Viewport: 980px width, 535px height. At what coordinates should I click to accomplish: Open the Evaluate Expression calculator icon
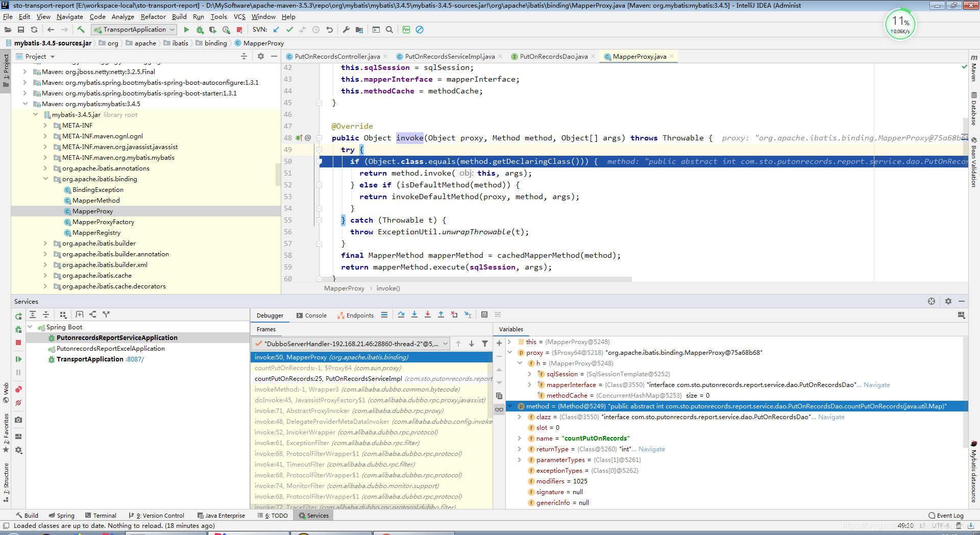(x=484, y=315)
